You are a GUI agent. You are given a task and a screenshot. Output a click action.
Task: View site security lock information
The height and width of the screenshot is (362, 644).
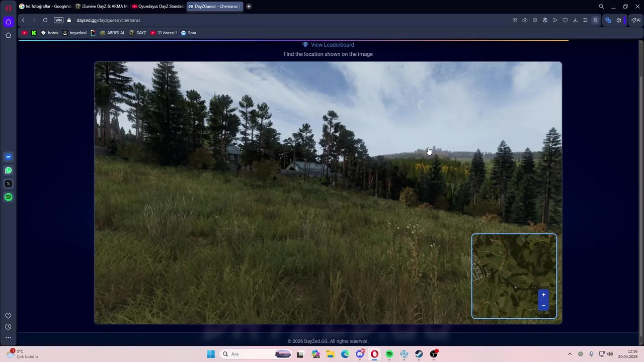(x=69, y=20)
